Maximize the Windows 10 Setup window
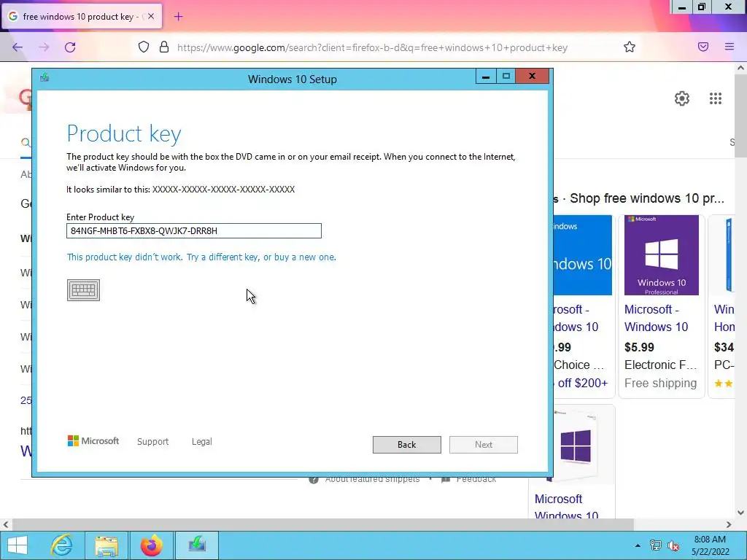The height and width of the screenshot is (560, 747). pyautogui.click(x=506, y=76)
